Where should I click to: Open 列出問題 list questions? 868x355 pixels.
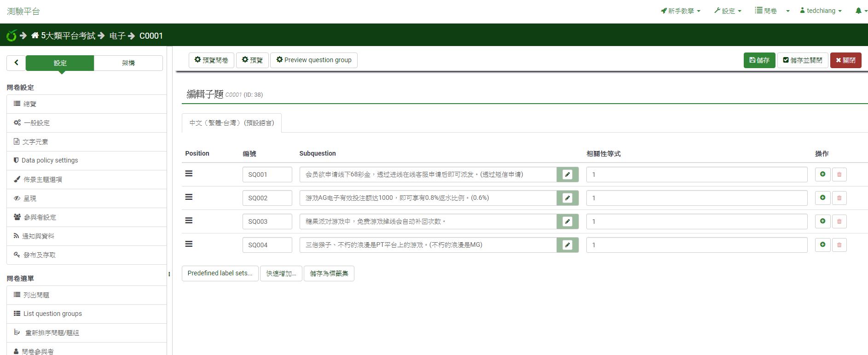87,295
